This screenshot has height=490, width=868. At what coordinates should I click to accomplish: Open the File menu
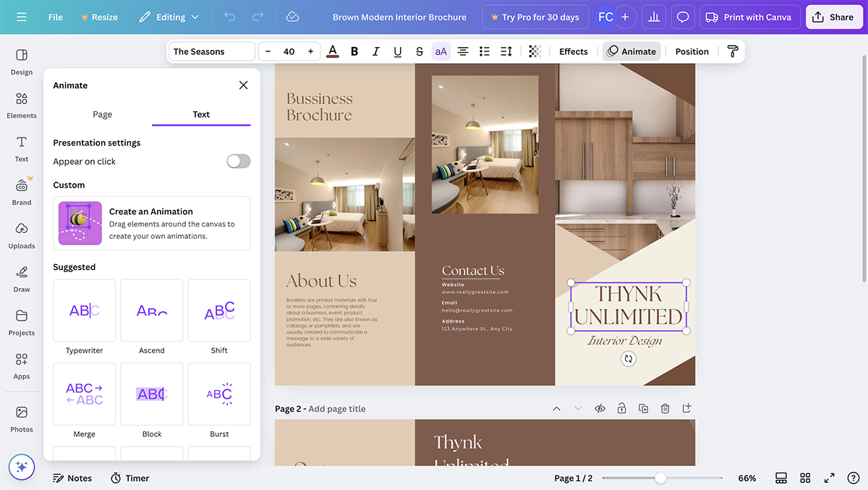[56, 17]
